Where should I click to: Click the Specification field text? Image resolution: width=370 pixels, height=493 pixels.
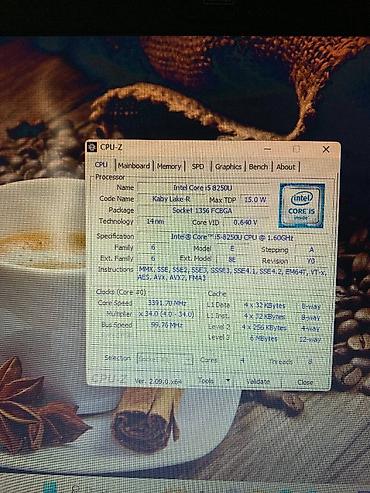point(232,237)
